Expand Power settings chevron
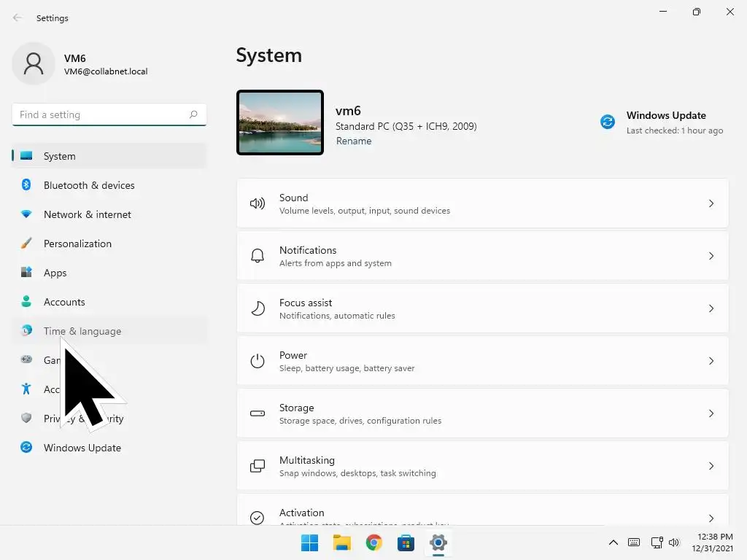This screenshot has height=560, width=747. click(x=711, y=361)
